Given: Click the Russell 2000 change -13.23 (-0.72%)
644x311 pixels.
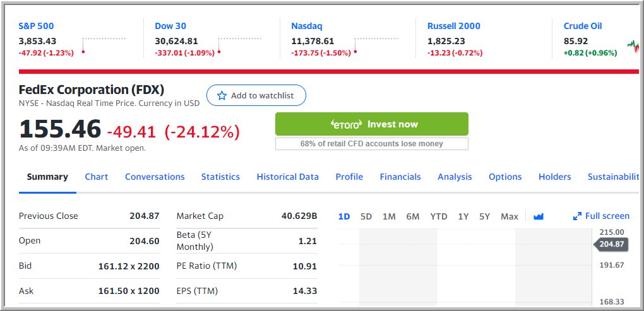Looking at the screenshot, I should click(x=455, y=53).
